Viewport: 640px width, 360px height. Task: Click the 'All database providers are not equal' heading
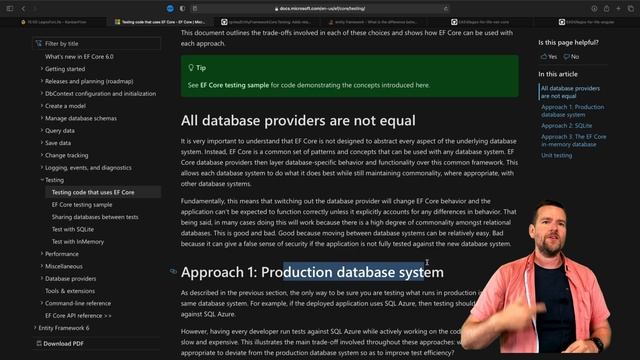tap(298, 121)
